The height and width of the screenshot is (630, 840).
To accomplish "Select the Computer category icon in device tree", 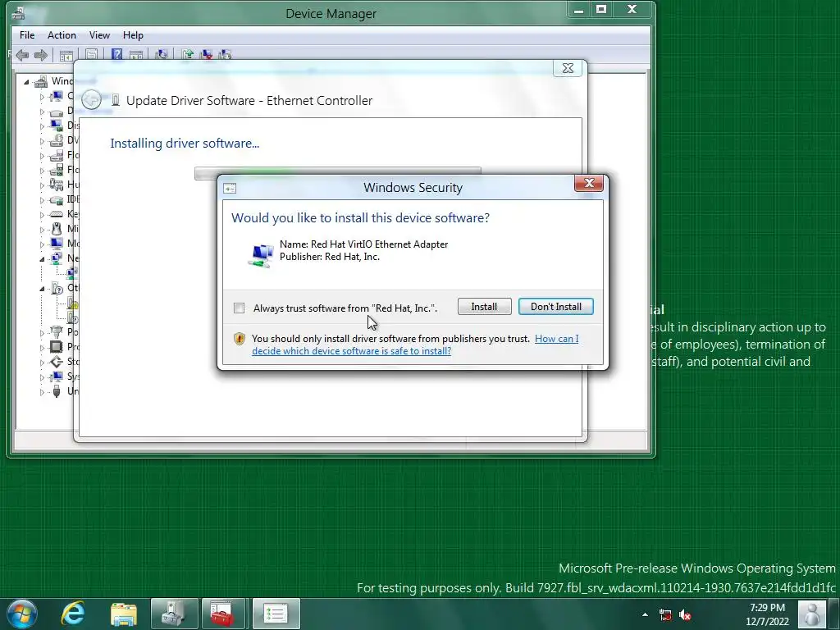I will tap(57, 97).
